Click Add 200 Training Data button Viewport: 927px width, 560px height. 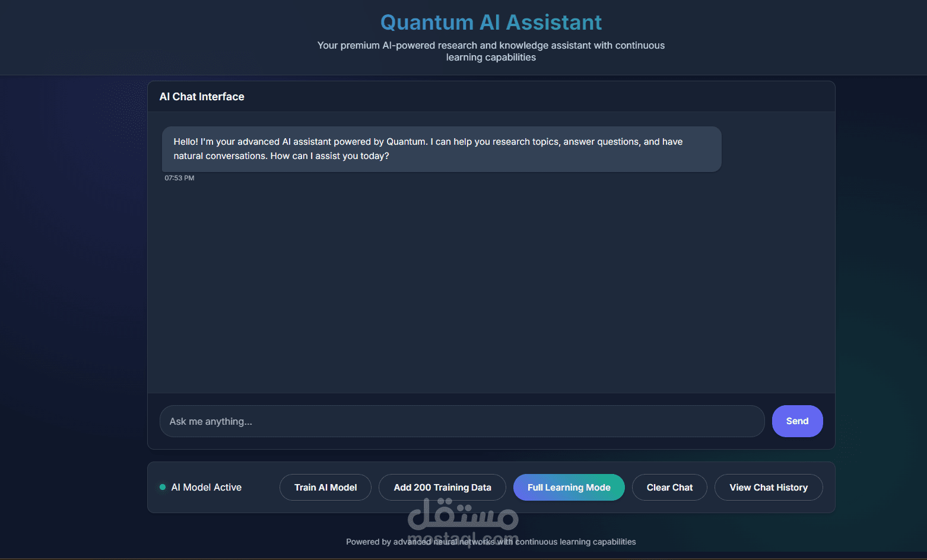tap(442, 488)
